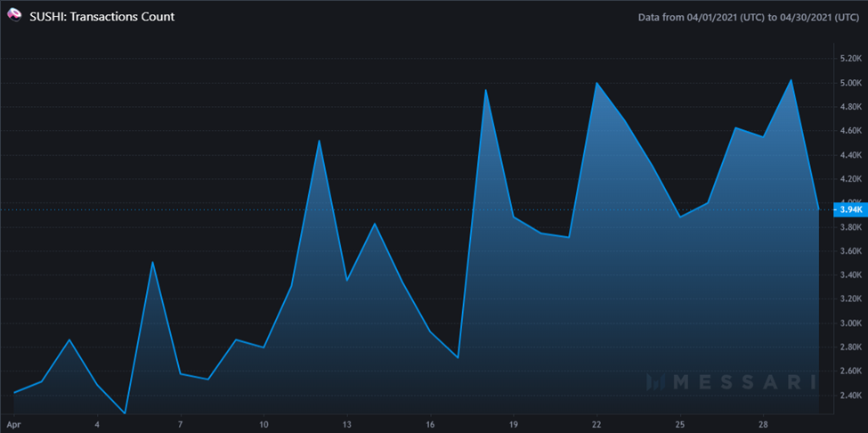This screenshot has height=433, width=868.
Task: Click the 3.80K y-axis label
Action: 851,227
